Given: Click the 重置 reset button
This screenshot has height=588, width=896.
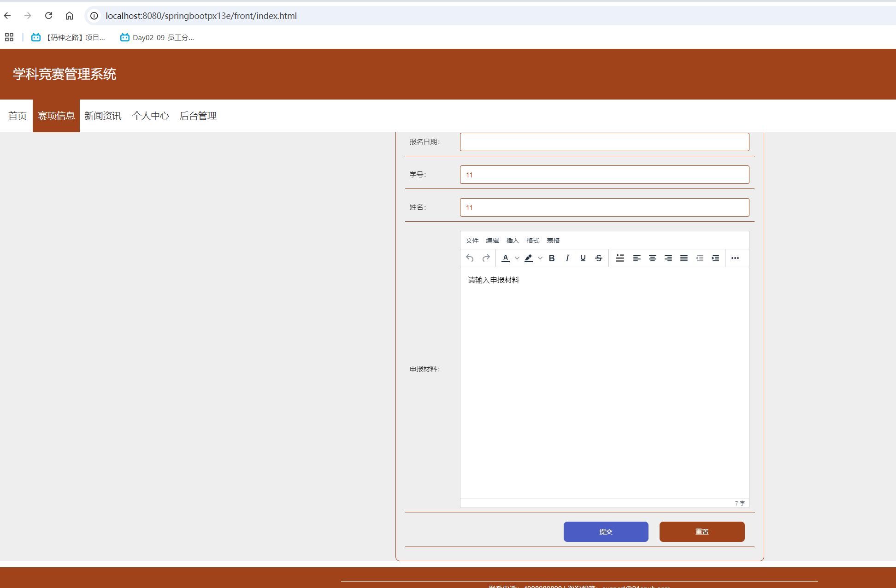Looking at the screenshot, I should [702, 532].
